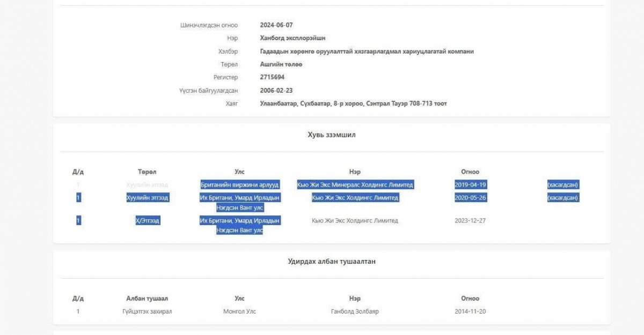The height and width of the screenshot is (335, 644).
Task: Click the Гадаадын хөрөнгө оруулалттай company form text
Action: 367,51
